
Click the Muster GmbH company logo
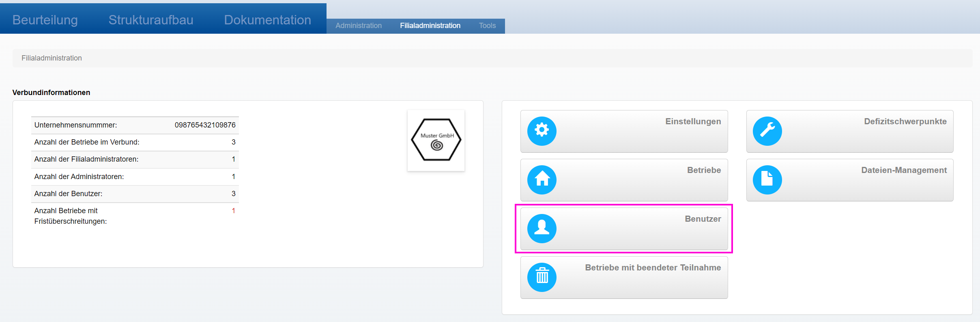pyautogui.click(x=436, y=140)
